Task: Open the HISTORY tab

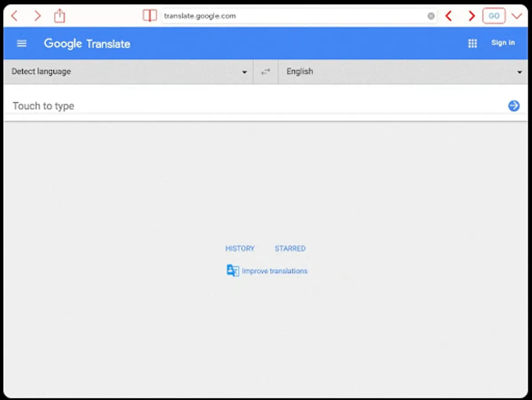Action: click(x=240, y=248)
